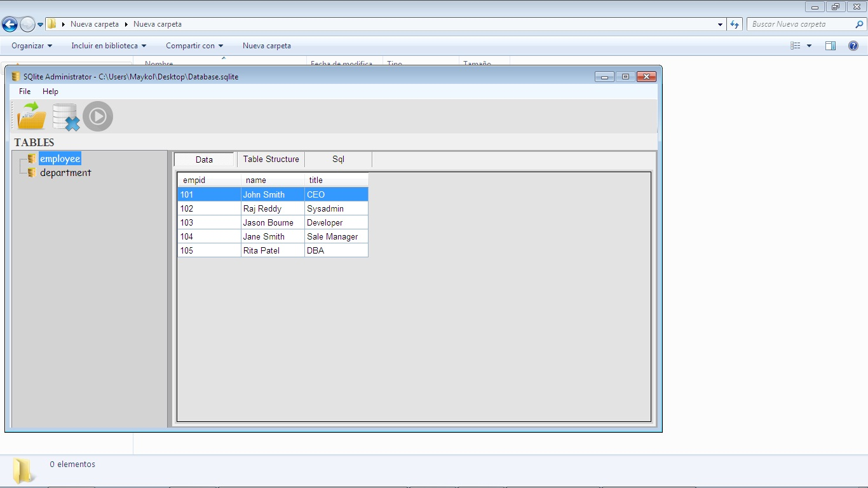868x488 pixels.
Task: Select the Rita Patel row in the data grid
Action: pyautogui.click(x=267, y=250)
